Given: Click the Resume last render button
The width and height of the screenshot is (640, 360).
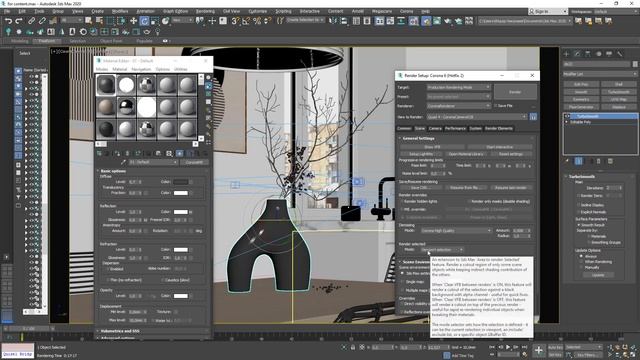Looking at the screenshot, I should tap(510, 188).
